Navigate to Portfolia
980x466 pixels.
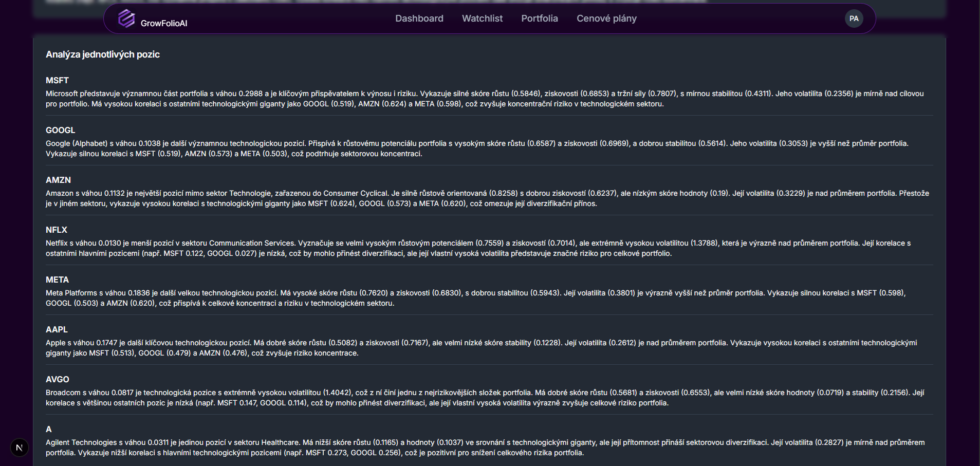(540, 18)
